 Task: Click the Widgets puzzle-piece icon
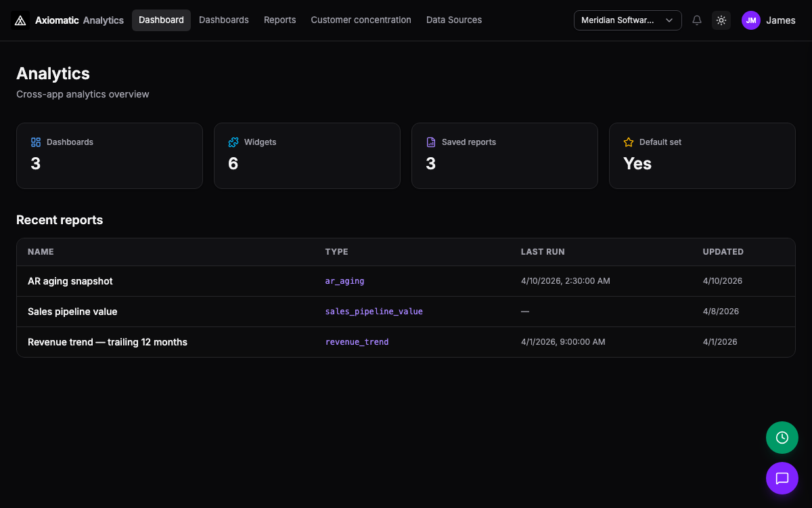coord(233,142)
